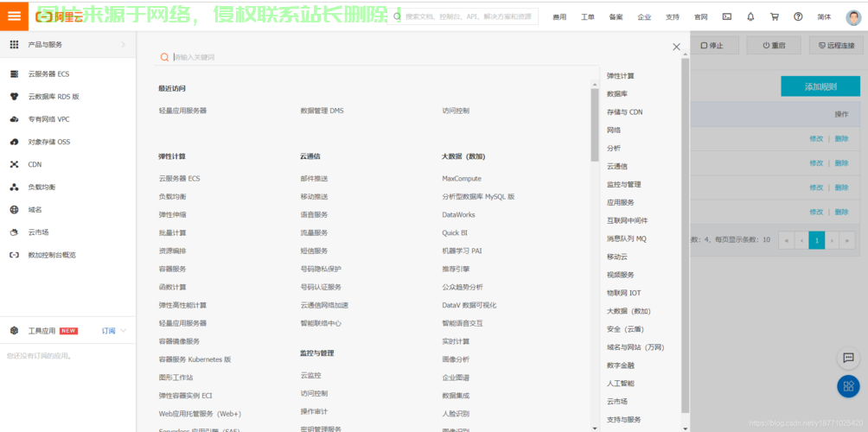This screenshot has width=868, height=432.
Task: Open the notifications bell
Action: (x=750, y=16)
